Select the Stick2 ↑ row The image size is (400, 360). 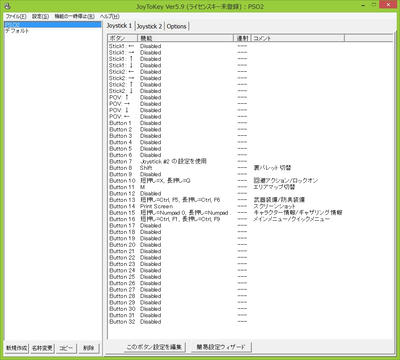click(250, 84)
